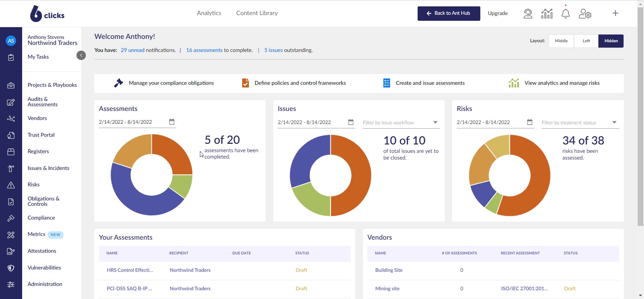Set layout to Middle
644x299 pixels.
tap(561, 41)
